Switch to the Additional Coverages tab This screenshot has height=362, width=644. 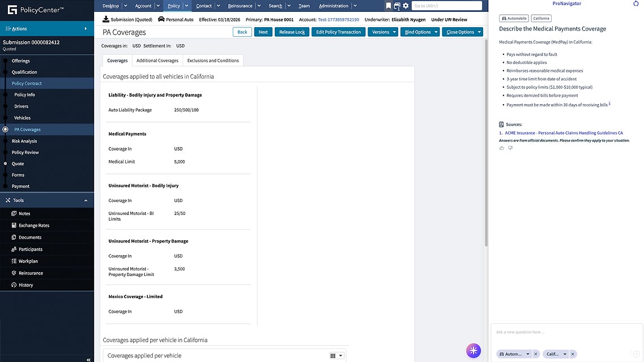click(x=157, y=61)
